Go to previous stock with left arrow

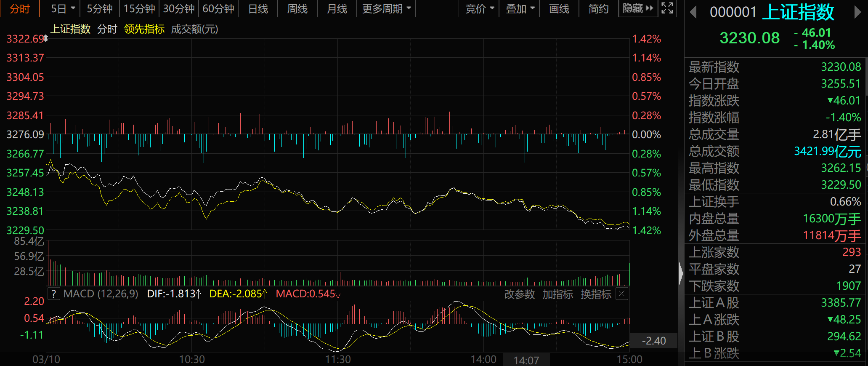pos(693,12)
